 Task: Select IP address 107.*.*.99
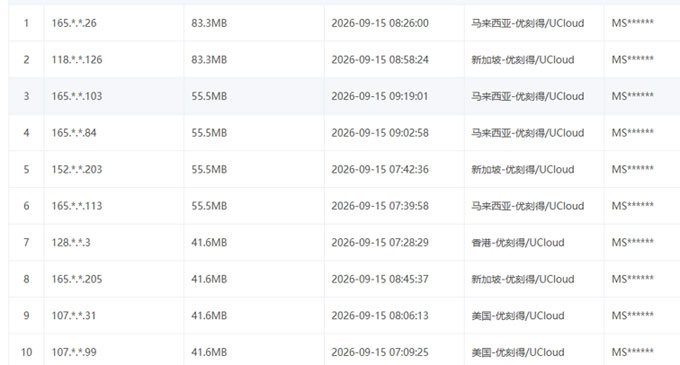point(74,352)
